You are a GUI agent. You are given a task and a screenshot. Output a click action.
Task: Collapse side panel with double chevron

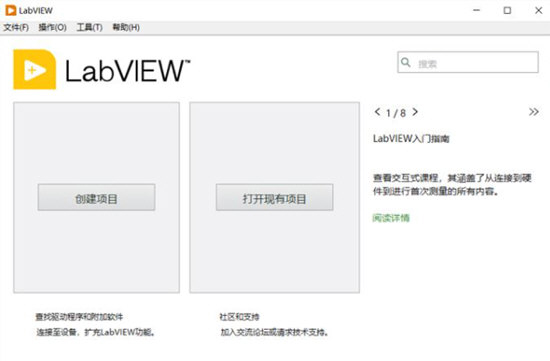point(534,112)
